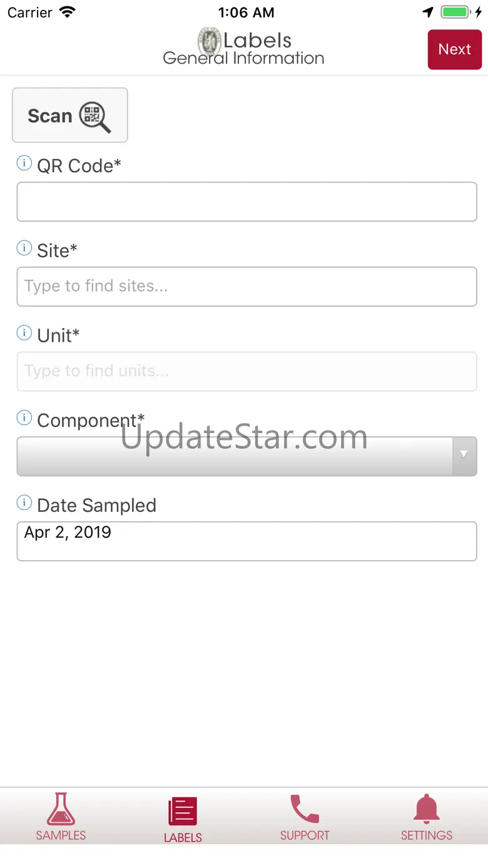
Task: Open the info icon beside Site
Action: coord(24,248)
